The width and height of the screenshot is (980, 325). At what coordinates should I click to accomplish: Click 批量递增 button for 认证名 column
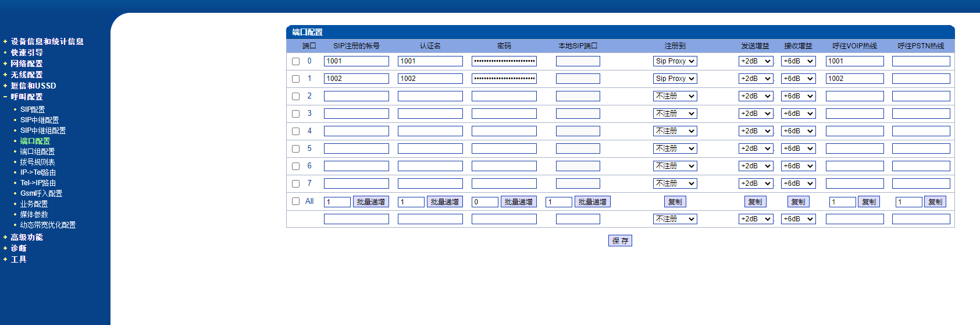(445, 202)
